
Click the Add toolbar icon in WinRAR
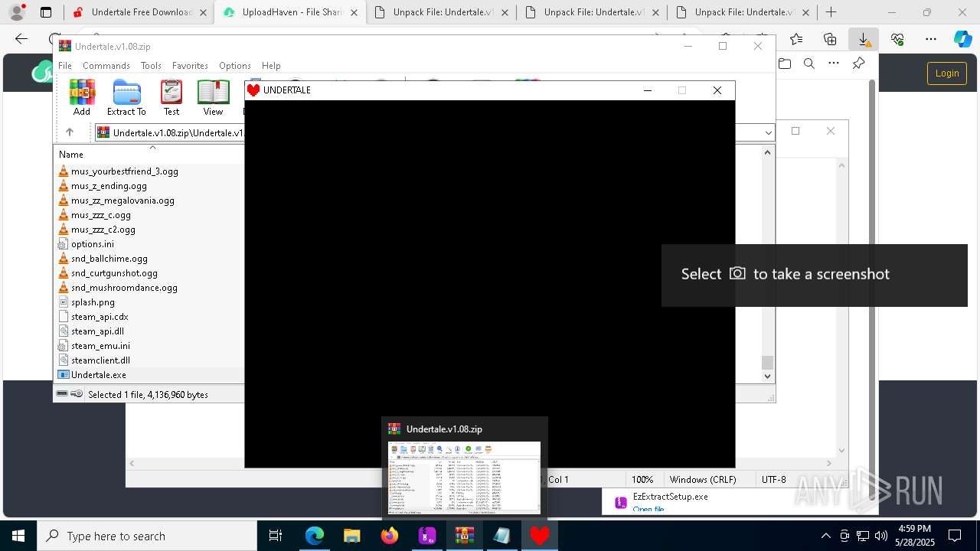[x=82, y=97]
